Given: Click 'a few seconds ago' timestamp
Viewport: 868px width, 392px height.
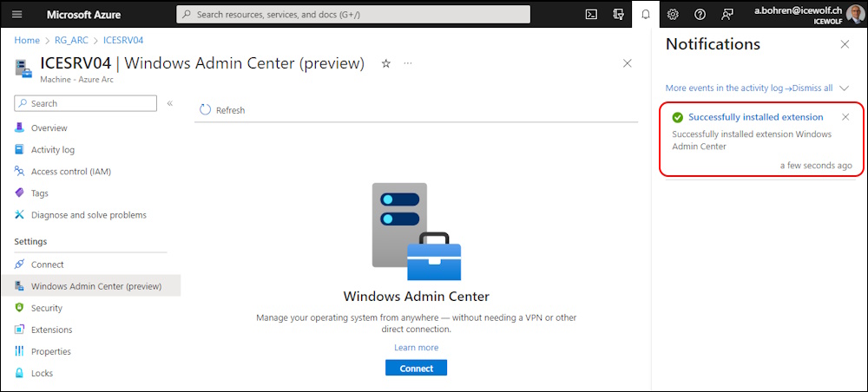Looking at the screenshot, I should click(x=816, y=166).
